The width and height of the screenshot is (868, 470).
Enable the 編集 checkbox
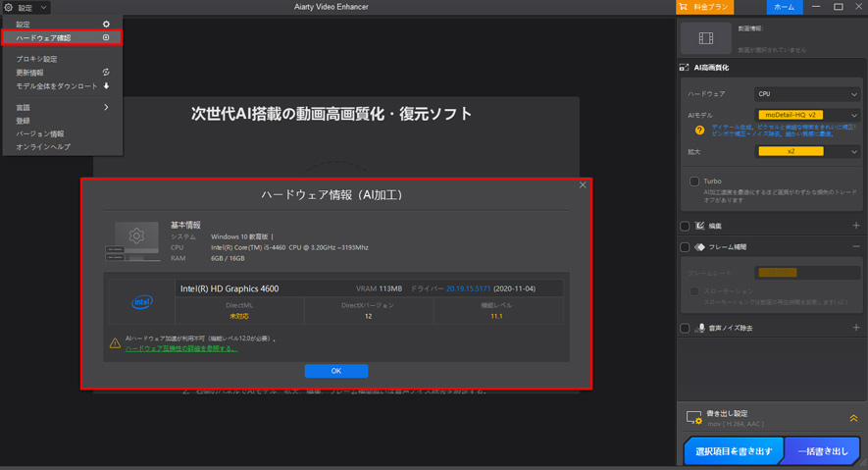pos(685,226)
